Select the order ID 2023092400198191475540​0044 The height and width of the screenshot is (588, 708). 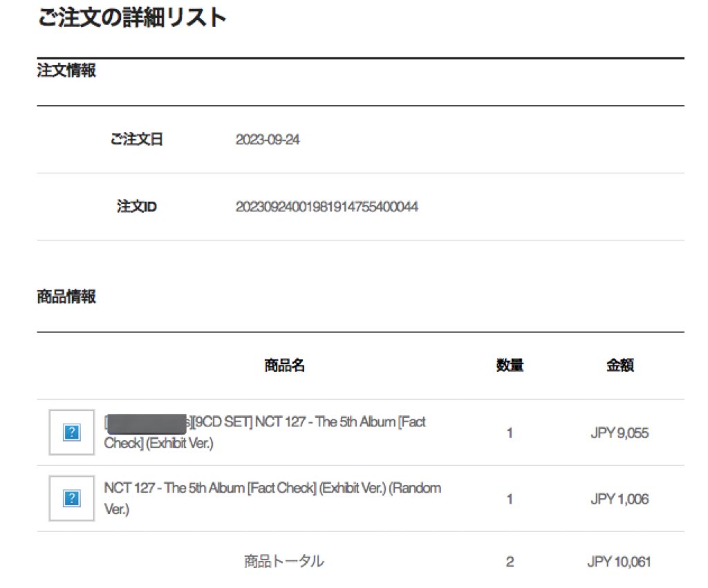point(326,207)
